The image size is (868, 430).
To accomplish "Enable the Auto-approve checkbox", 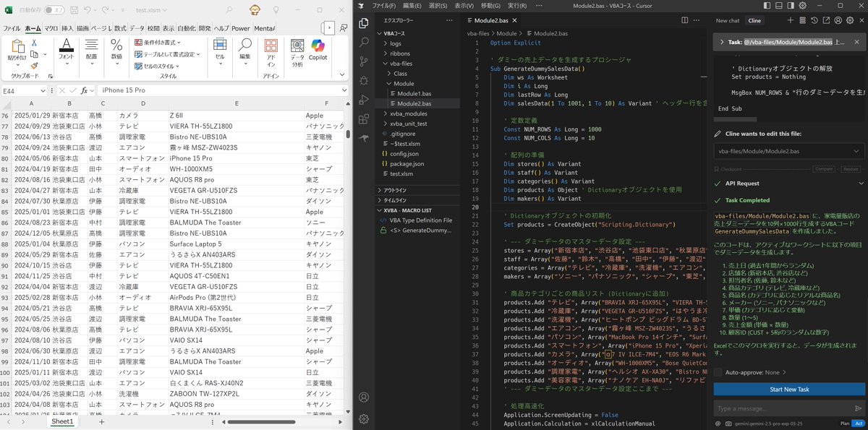I will click(718, 372).
